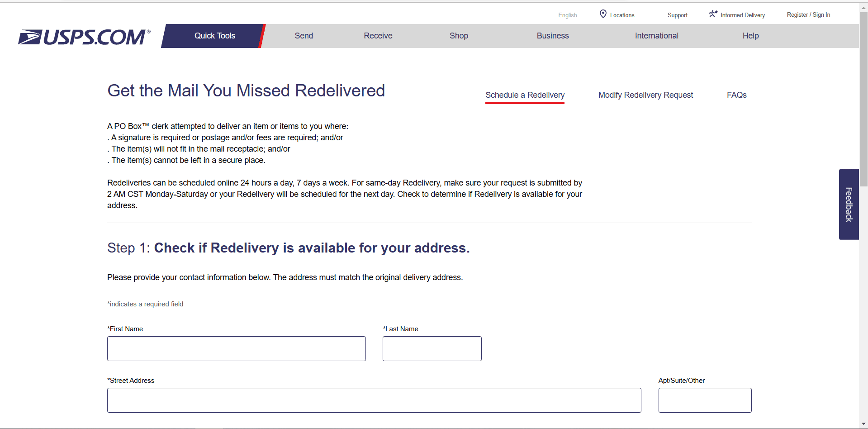868x429 pixels.
Task: Select the English language option
Action: [567, 15]
